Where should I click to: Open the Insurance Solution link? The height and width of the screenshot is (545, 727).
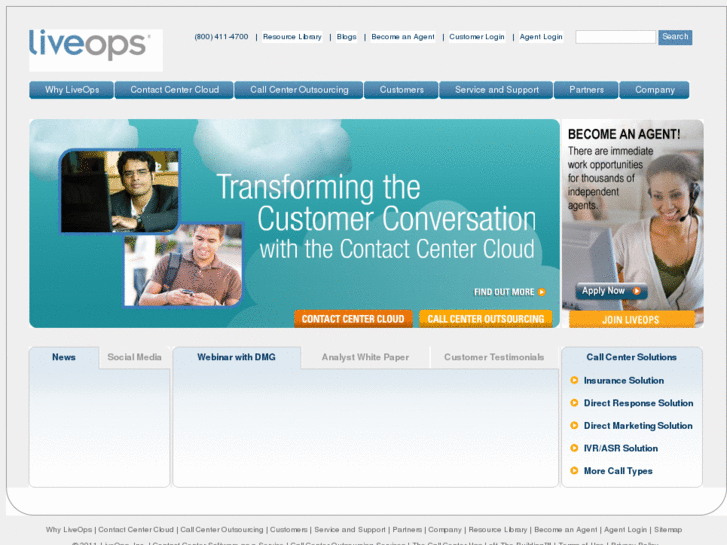coord(624,380)
